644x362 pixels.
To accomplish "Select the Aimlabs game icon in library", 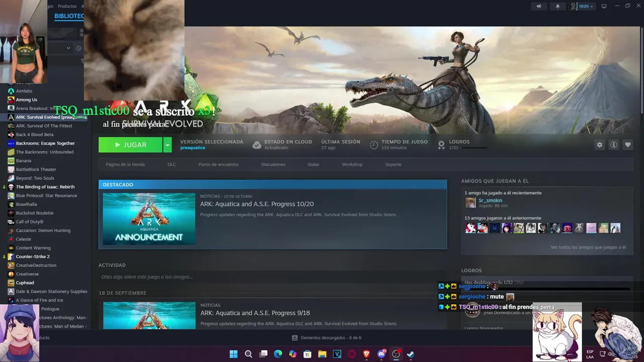I will point(11,91).
